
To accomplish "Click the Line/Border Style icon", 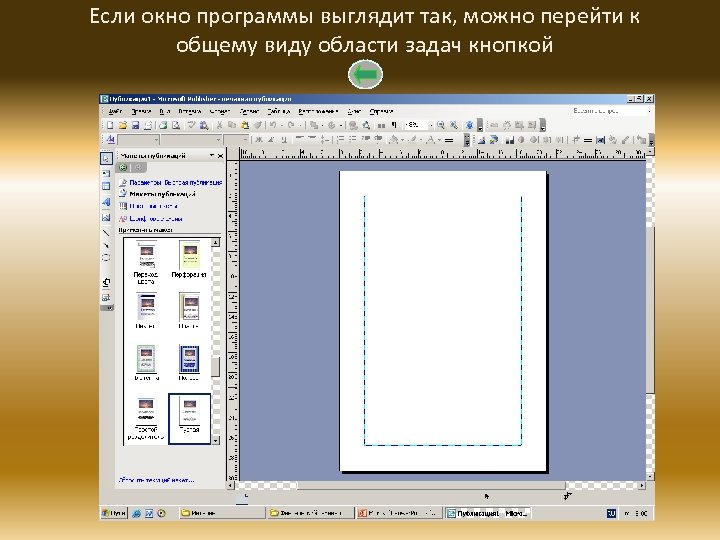I will (449, 140).
